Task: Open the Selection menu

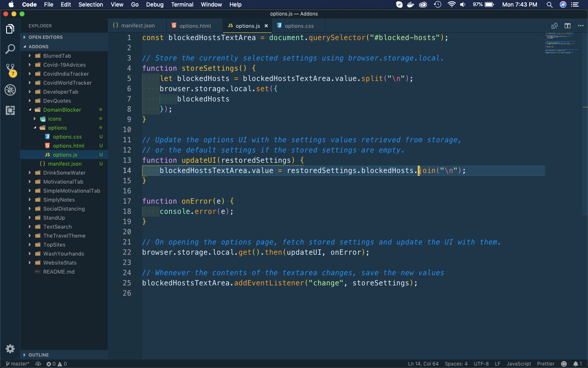Action: click(91, 4)
